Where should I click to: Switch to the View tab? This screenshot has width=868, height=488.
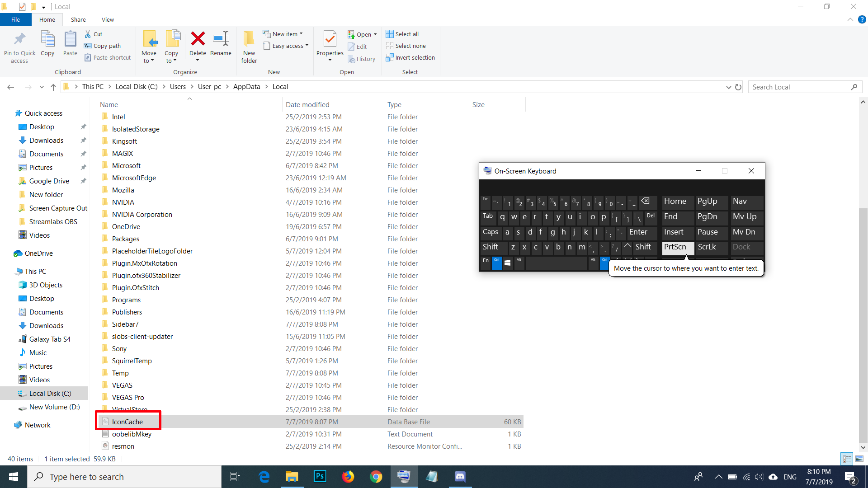(107, 19)
